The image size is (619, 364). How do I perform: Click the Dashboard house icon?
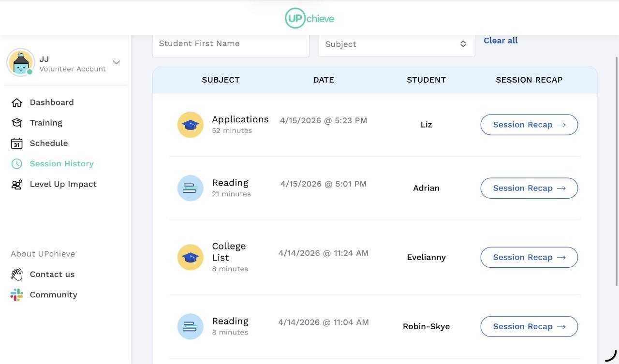click(17, 102)
